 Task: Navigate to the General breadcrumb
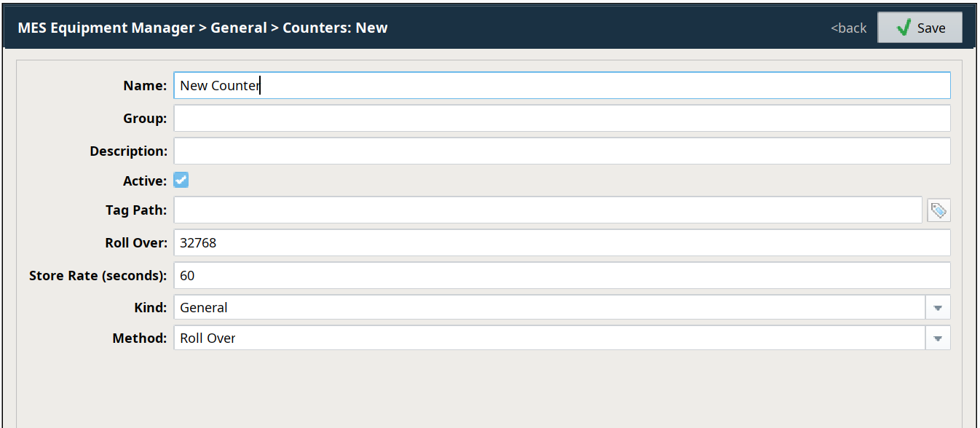point(238,28)
